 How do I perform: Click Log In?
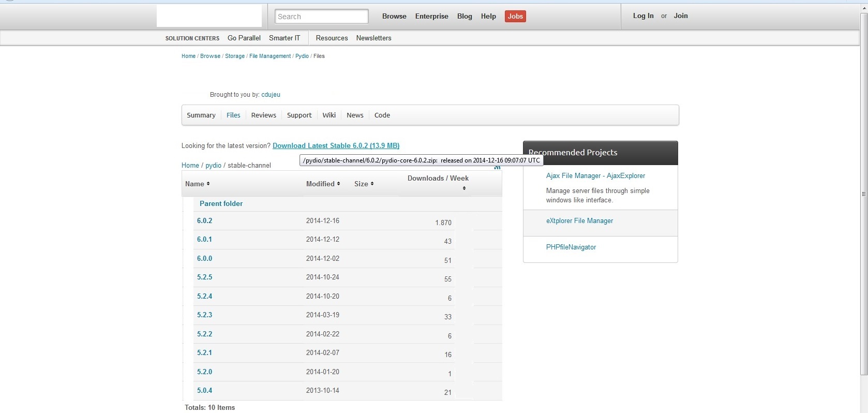[643, 16]
